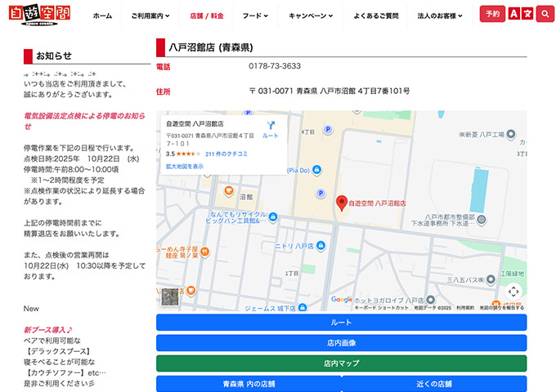Click route arrow icon in map card

click(271, 125)
